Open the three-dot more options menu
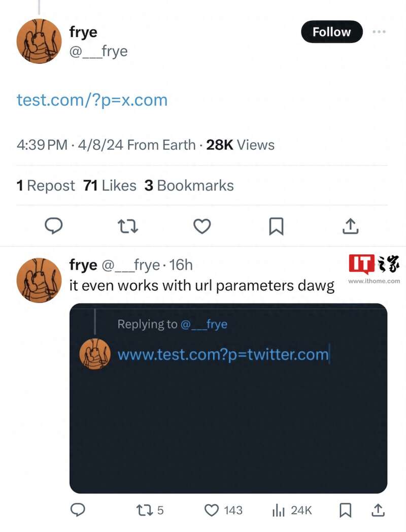Image resolution: width=406 pixels, height=532 pixels. [379, 31]
